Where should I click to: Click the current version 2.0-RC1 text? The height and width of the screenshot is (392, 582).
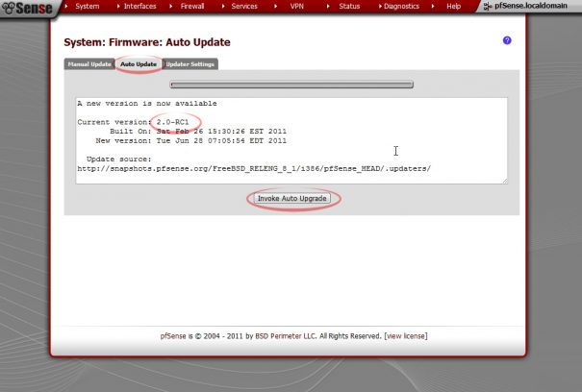[x=172, y=122]
